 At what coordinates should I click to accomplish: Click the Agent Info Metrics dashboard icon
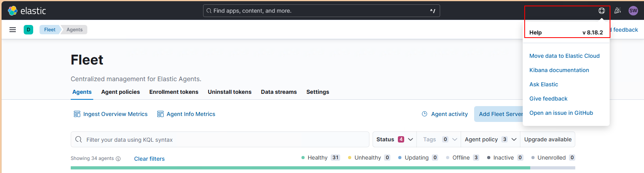(160, 114)
